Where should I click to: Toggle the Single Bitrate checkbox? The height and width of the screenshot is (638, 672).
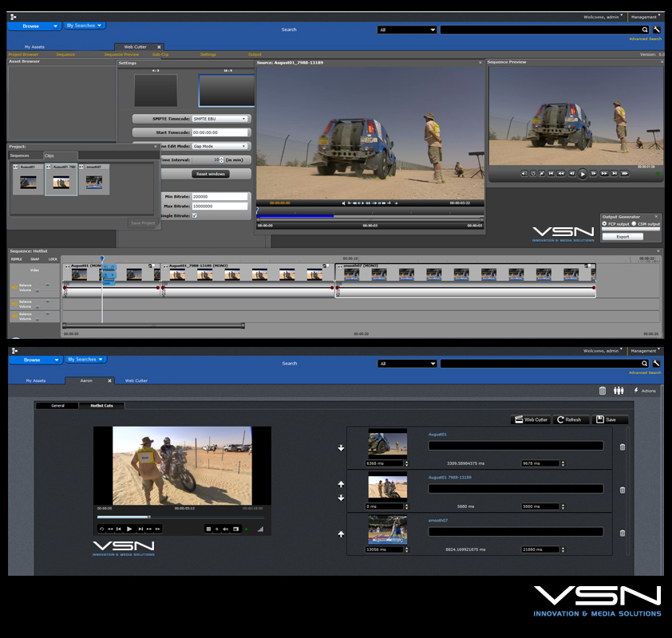click(x=195, y=215)
